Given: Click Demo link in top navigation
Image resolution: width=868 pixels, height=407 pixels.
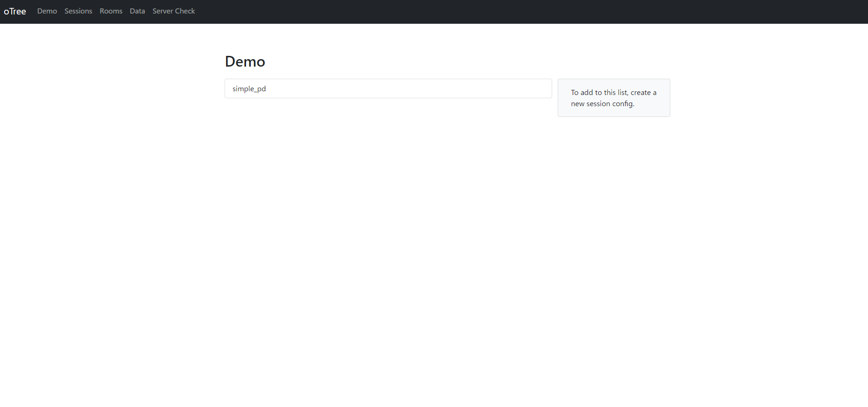Looking at the screenshot, I should (47, 11).
